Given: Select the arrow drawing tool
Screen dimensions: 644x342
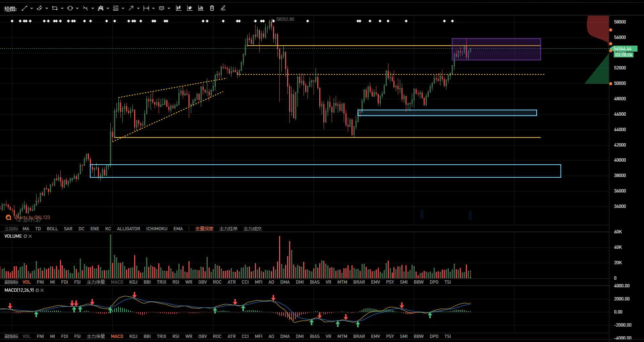Looking at the screenshot, I should (x=131, y=8).
